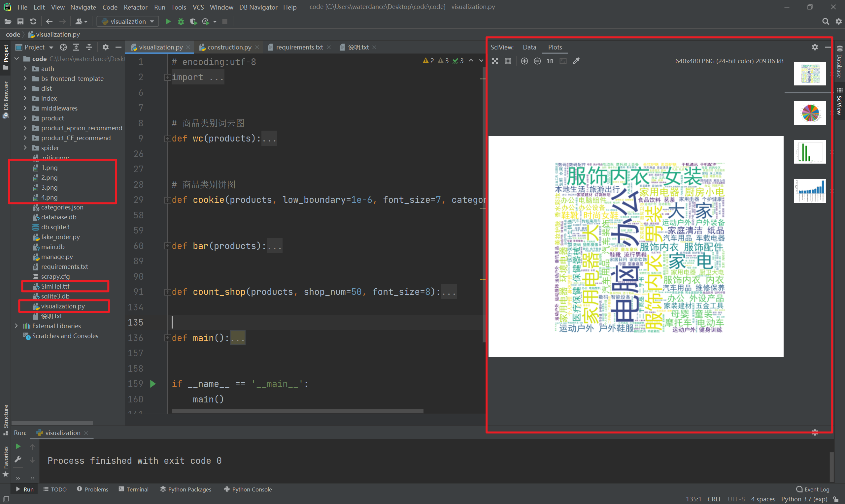
Task: Expand the spider folder
Action: (x=25, y=148)
